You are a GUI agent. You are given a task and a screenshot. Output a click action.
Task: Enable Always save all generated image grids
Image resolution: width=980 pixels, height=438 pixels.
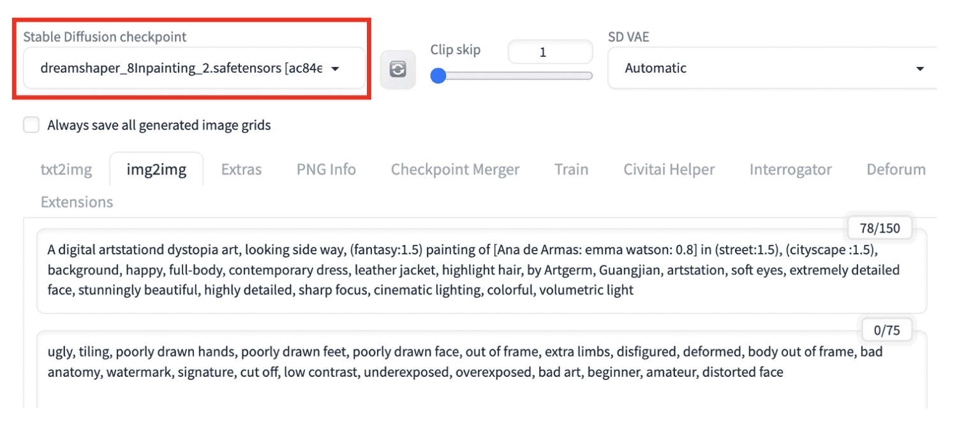tap(31, 124)
